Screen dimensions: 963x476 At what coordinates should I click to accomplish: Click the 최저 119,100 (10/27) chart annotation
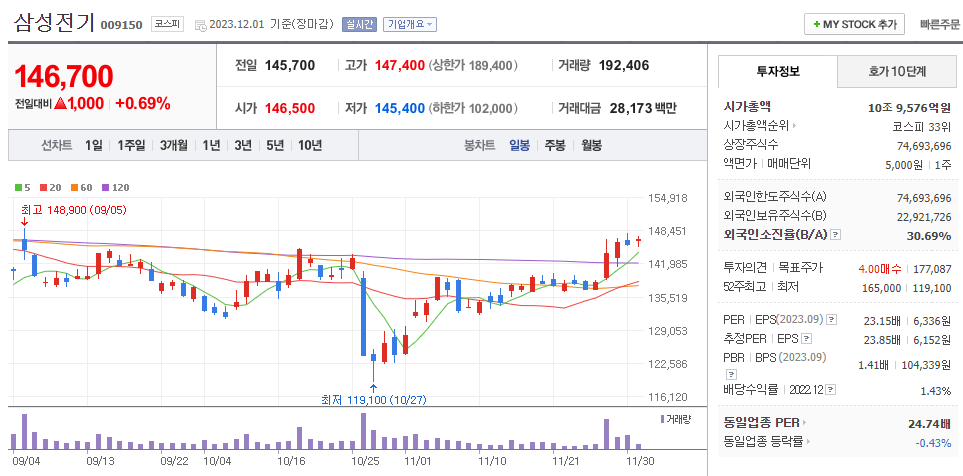pos(374,400)
